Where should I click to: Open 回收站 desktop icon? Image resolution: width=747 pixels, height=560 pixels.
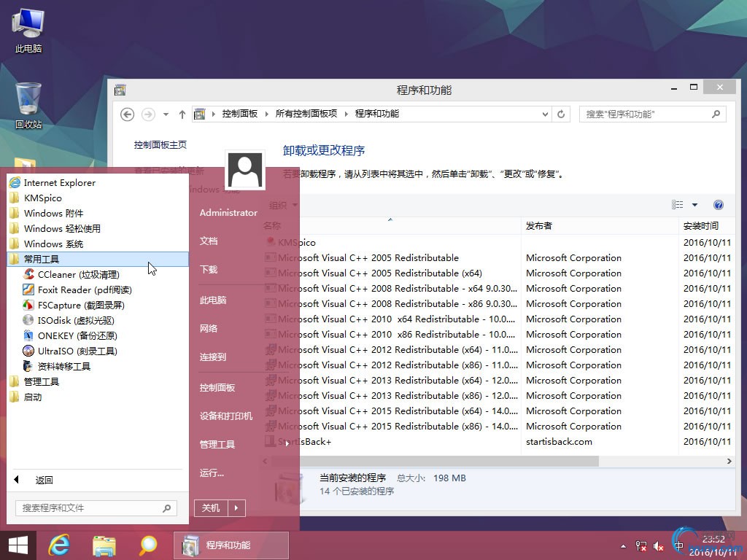pos(28,106)
